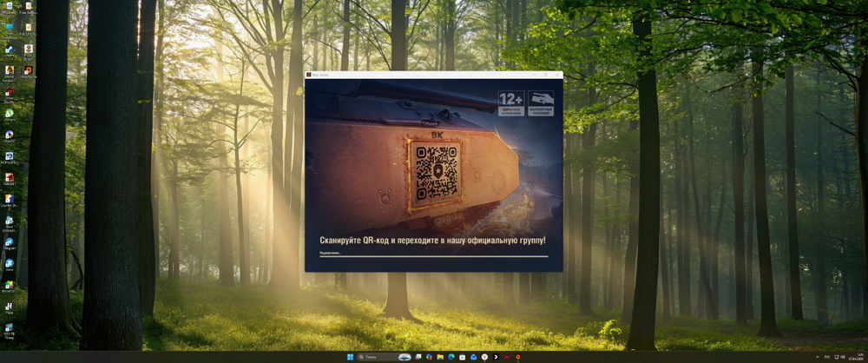Minimize the launcher window
This screenshot has height=363, width=868.
point(534,75)
